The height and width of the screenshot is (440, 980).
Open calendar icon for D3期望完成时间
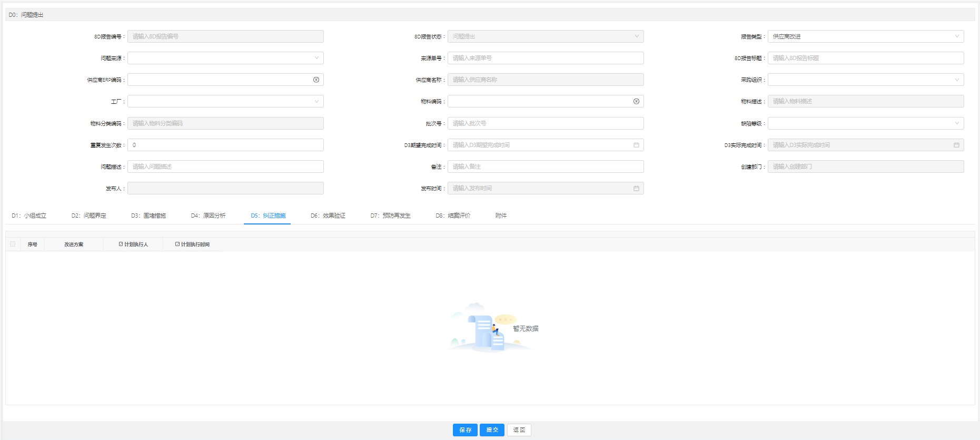636,145
